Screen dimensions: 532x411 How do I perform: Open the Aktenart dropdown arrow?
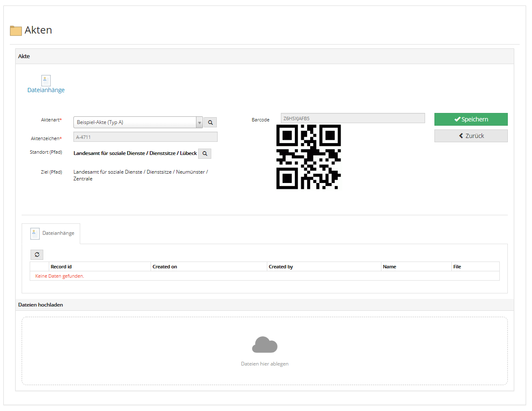(x=199, y=122)
